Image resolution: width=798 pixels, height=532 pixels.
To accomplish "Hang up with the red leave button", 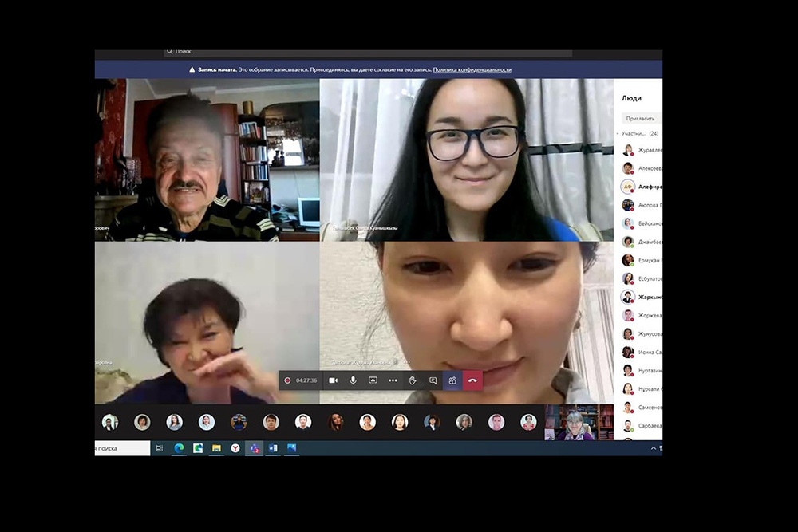I will (472, 380).
